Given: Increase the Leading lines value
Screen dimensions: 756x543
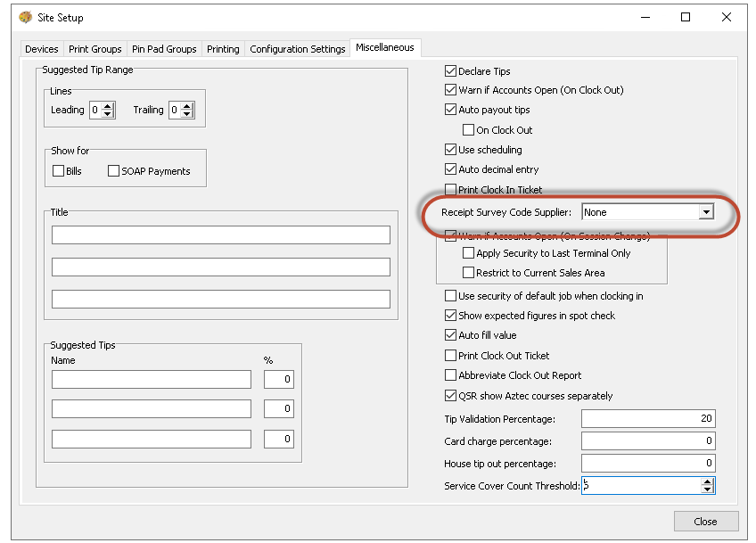Looking at the screenshot, I should pyautogui.click(x=108, y=106).
